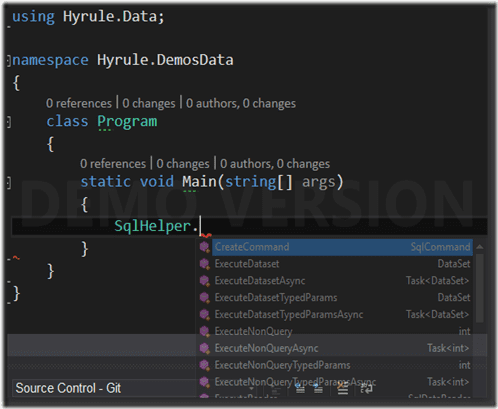Click the Hyrule.DemosData namespace name

coord(165,60)
